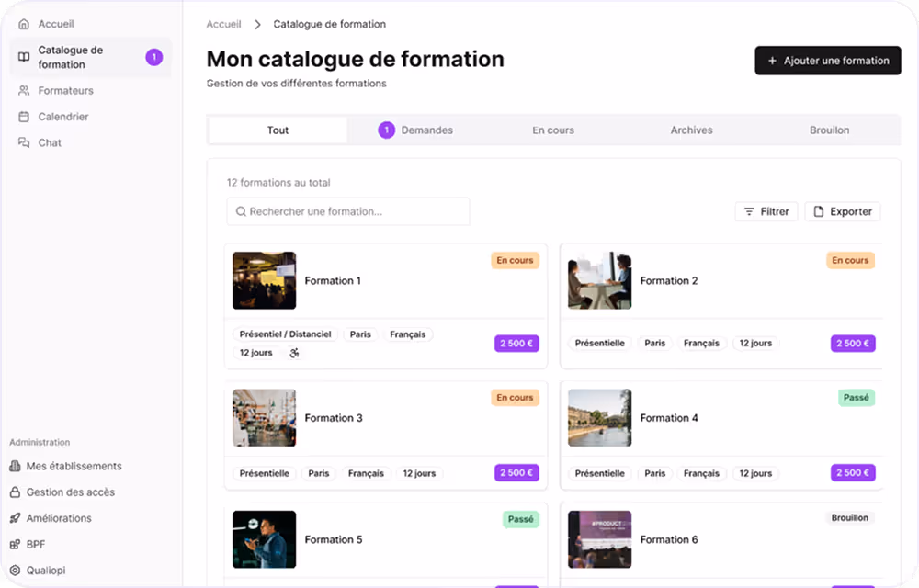
Task: Click Ajouter une formation button
Action: [x=828, y=61]
